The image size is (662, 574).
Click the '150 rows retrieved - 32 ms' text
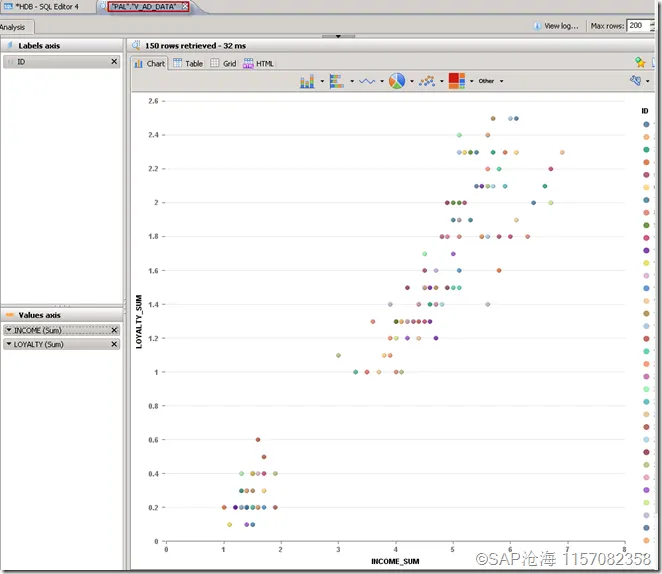[195, 46]
